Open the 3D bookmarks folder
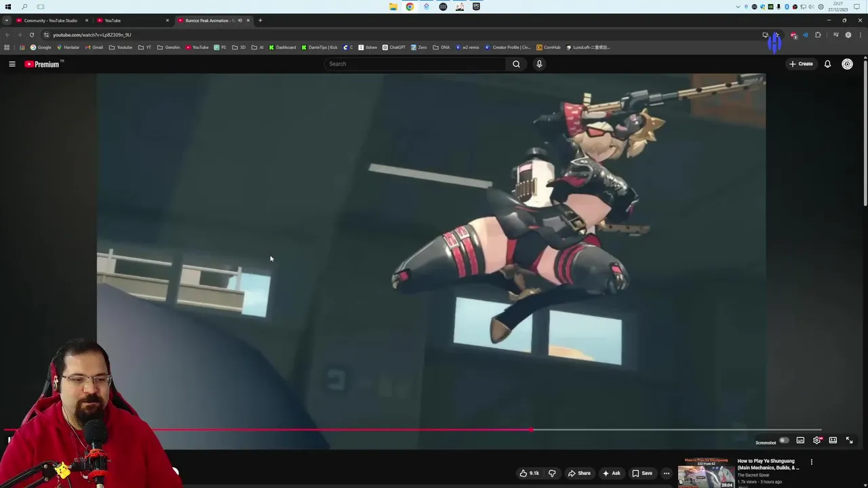 pyautogui.click(x=239, y=47)
